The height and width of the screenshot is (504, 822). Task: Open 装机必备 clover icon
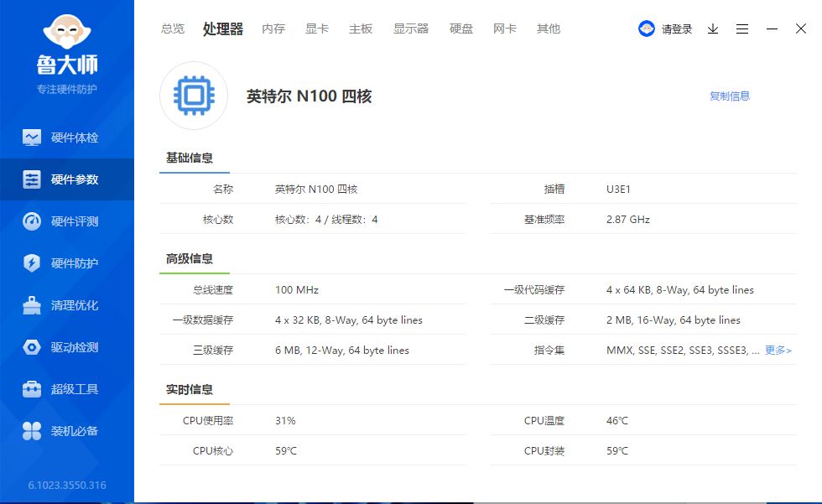click(x=32, y=431)
